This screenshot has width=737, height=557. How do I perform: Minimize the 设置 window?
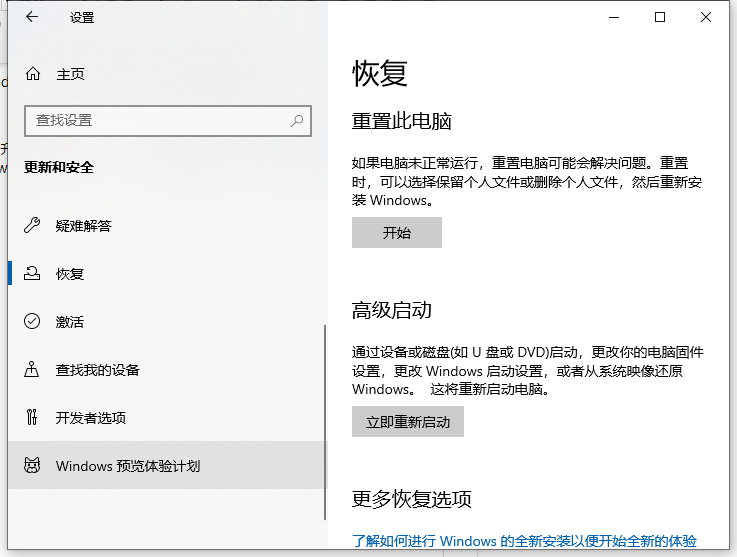pyautogui.click(x=612, y=17)
